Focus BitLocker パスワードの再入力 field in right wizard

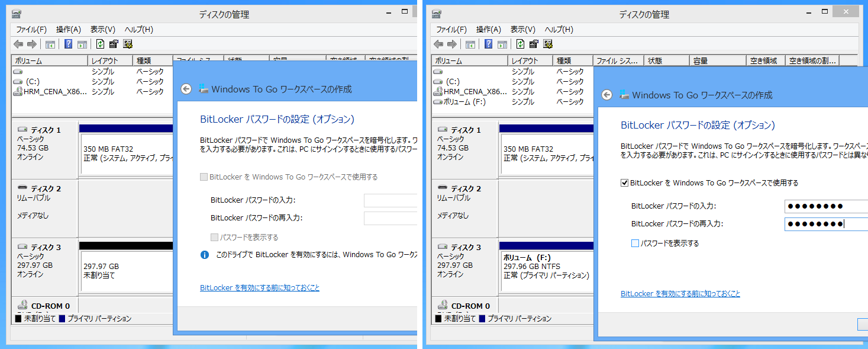[826, 224]
